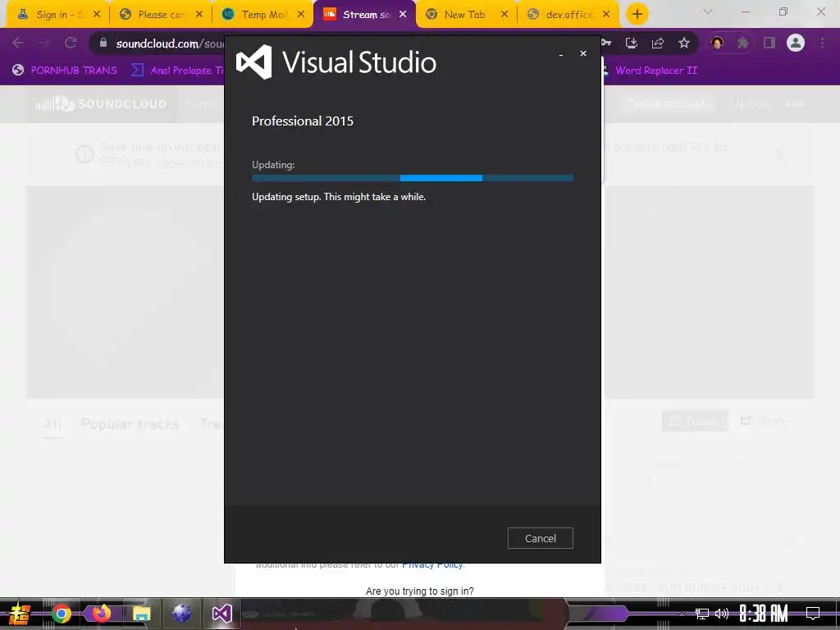Click the install app icon
This screenshot has width=840, height=630.
[632, 43]
